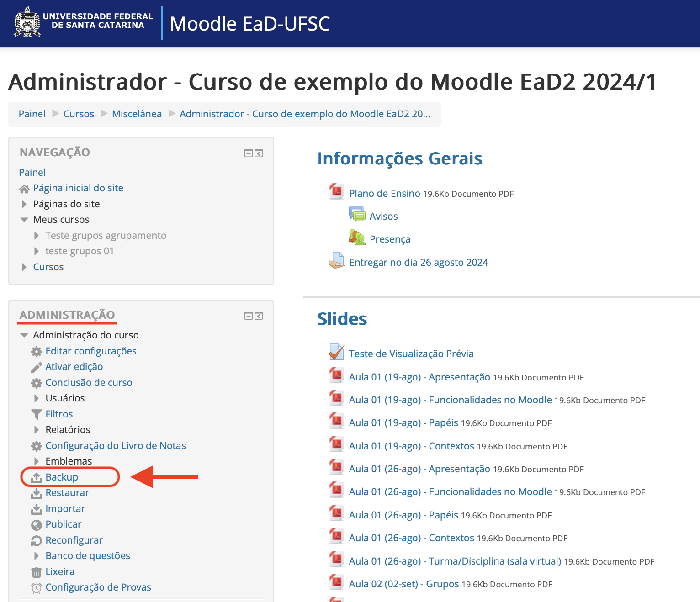Dock the Navegação block to the side
700x602 pixels.
[x=259, y=153]
